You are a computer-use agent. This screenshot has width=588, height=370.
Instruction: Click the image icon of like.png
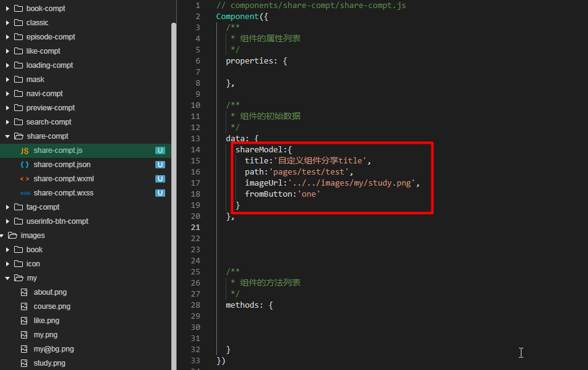coord(24,321)
